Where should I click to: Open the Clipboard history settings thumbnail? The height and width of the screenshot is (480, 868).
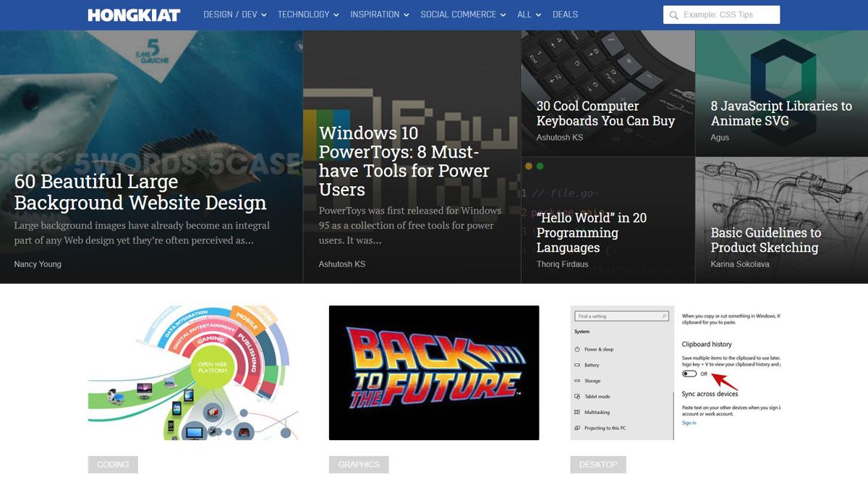pos(676,373)
